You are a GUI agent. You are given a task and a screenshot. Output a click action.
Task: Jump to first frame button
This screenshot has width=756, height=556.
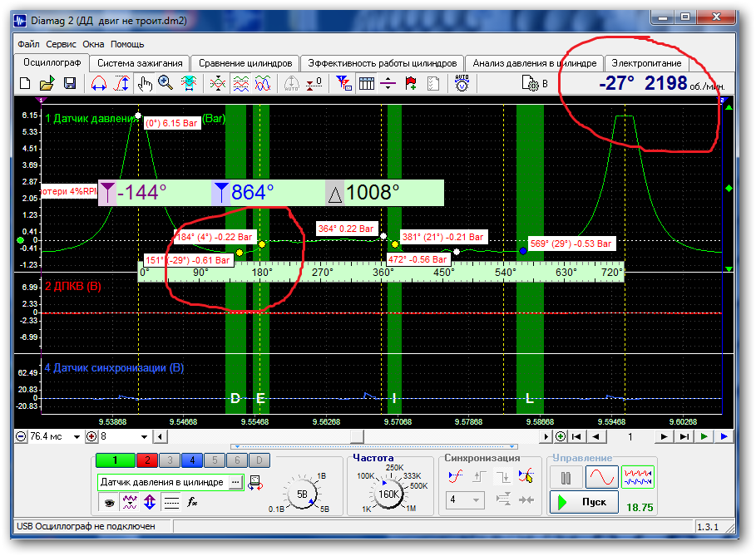pyautogui.click(x=576, y=436)
